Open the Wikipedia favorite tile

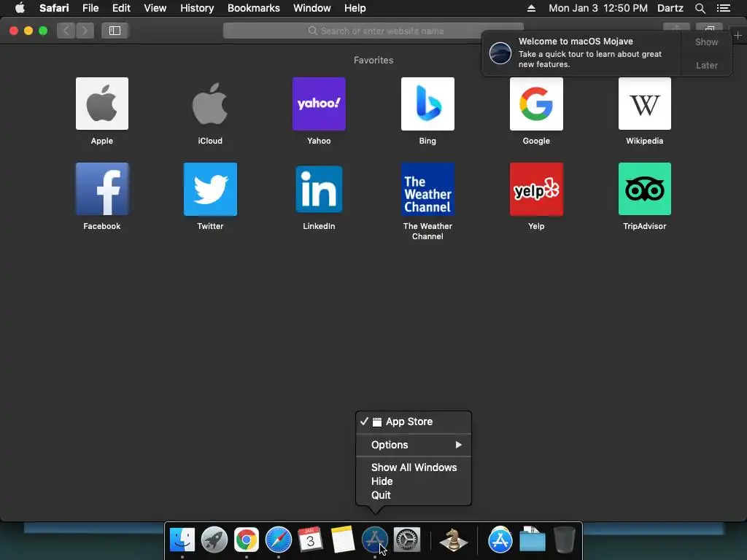coord(645,104)
